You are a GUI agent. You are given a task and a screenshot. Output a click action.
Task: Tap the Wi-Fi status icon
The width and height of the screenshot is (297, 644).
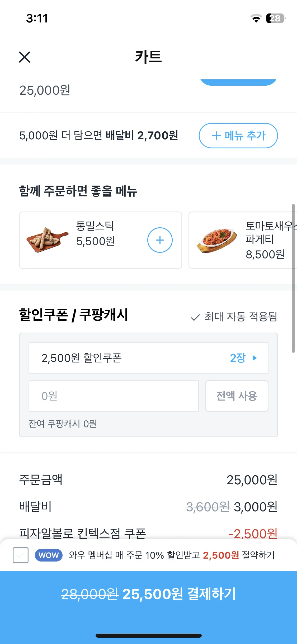point(256,18)
